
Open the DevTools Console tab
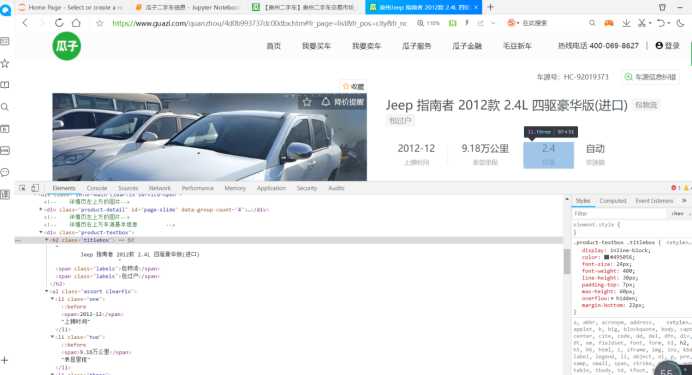coord(97,188)
